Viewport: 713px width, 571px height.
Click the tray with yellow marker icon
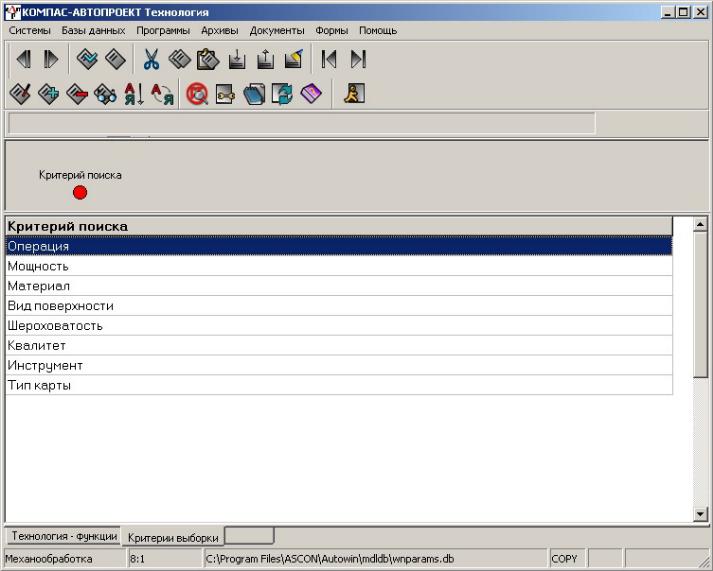click(294, 59)
